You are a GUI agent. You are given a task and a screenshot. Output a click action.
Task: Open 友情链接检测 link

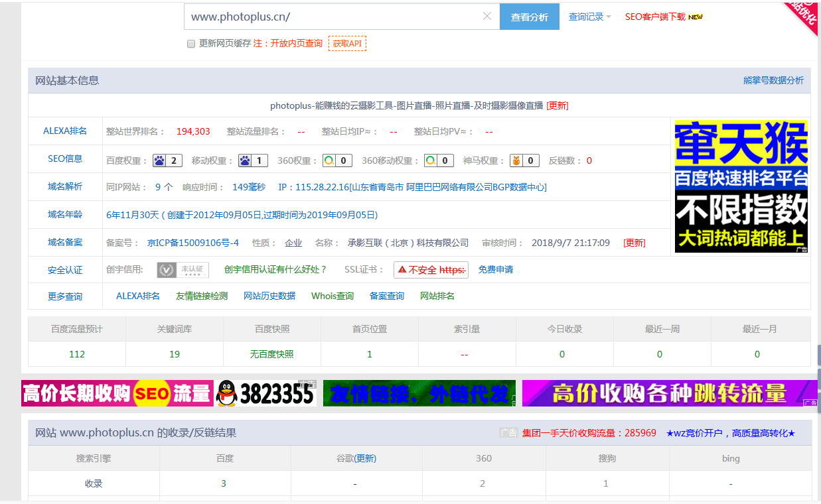202,296
